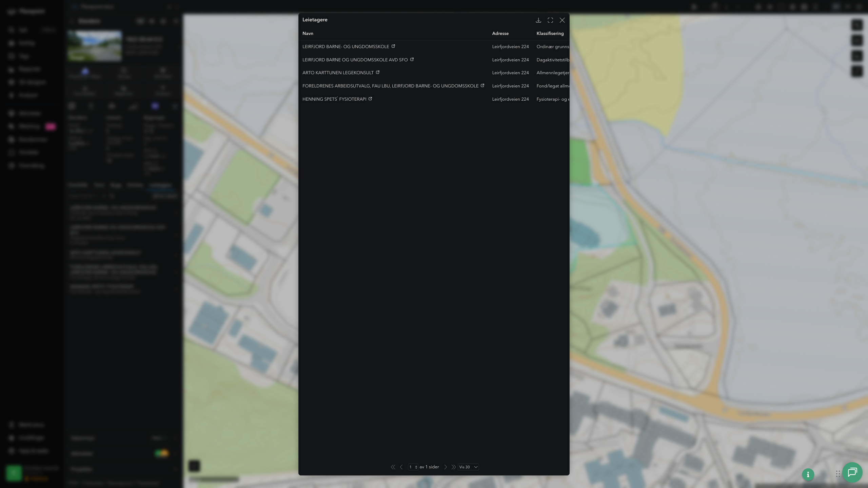Select LEIRFJORD BARNE- OG UNGDOMSSKOLE name
Viewport: 868px width, 488px height.
click(x=346, y=46)
